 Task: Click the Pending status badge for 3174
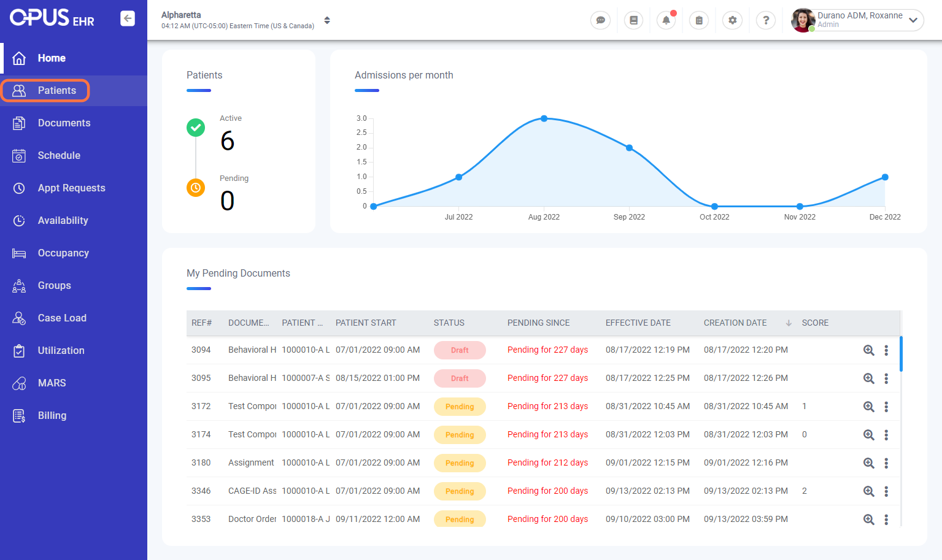pyautogui.click(x=460, y=435)
